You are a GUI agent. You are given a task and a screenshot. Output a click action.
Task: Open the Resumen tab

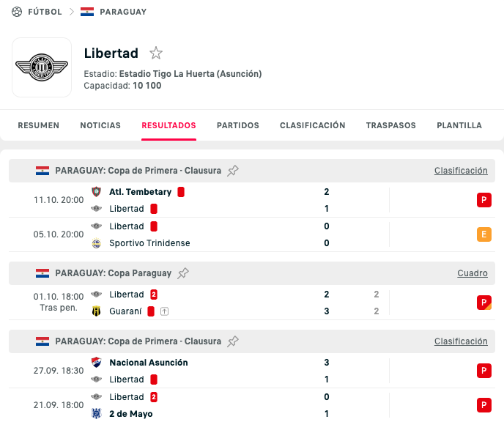pos(39,125)
